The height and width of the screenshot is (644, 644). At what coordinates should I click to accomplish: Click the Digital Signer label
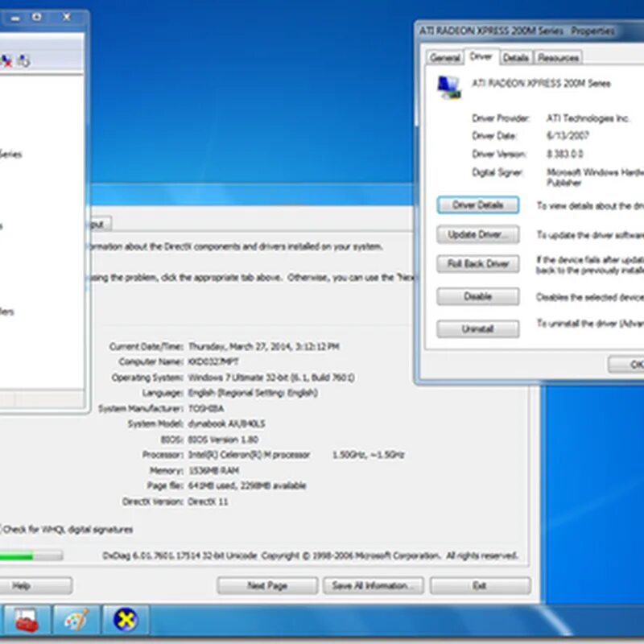[497, 172]
